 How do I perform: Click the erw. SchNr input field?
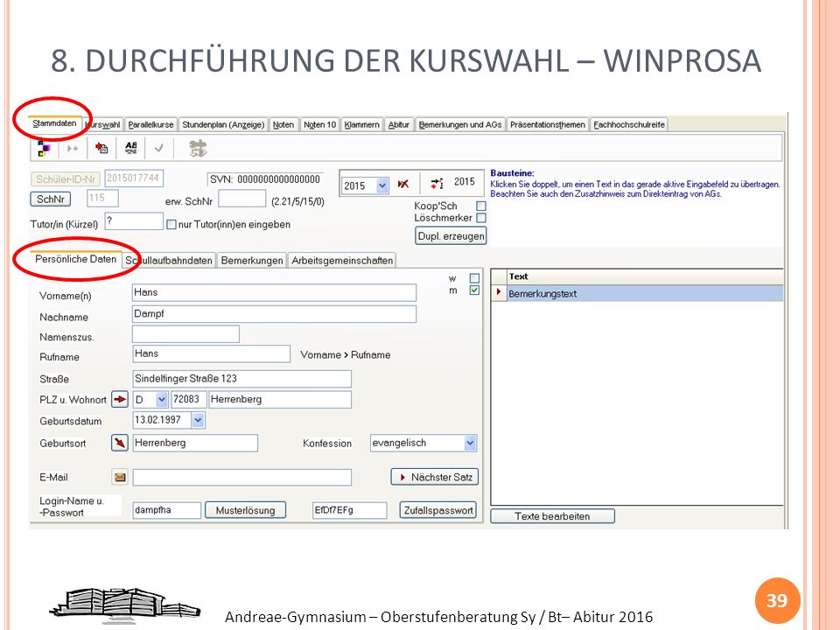(x=242, y=199)
